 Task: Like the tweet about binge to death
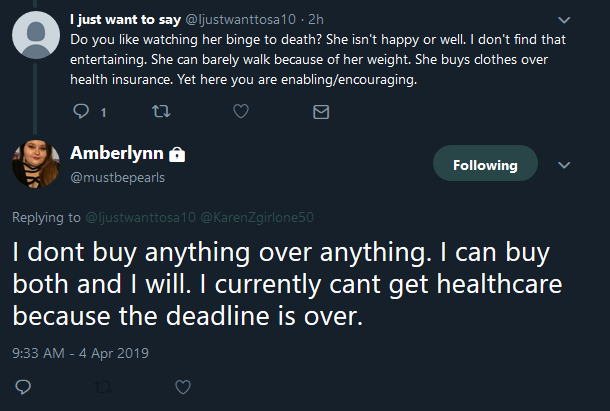click(x=241, y=111)
